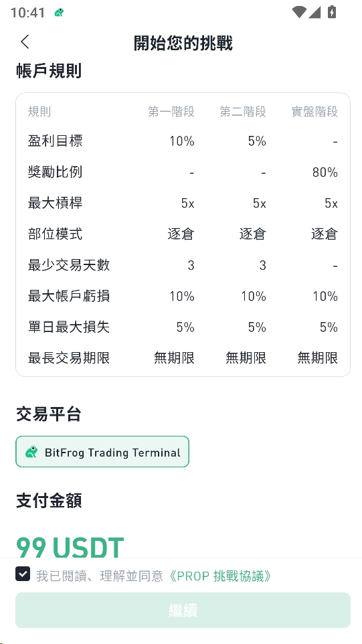Tap the battery charging icon

click(332, 12)
